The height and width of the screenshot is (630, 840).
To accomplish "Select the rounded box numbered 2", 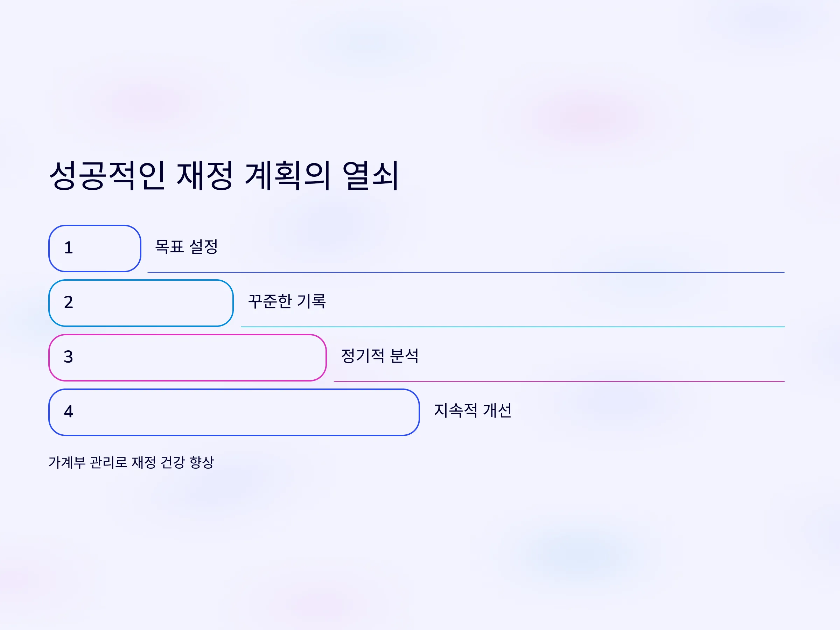I will point(141,303).
